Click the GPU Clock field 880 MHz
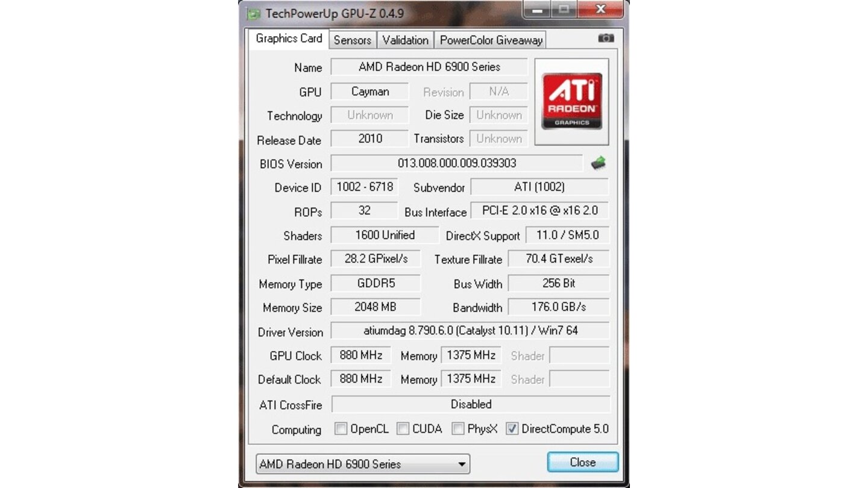 [360, 355]
